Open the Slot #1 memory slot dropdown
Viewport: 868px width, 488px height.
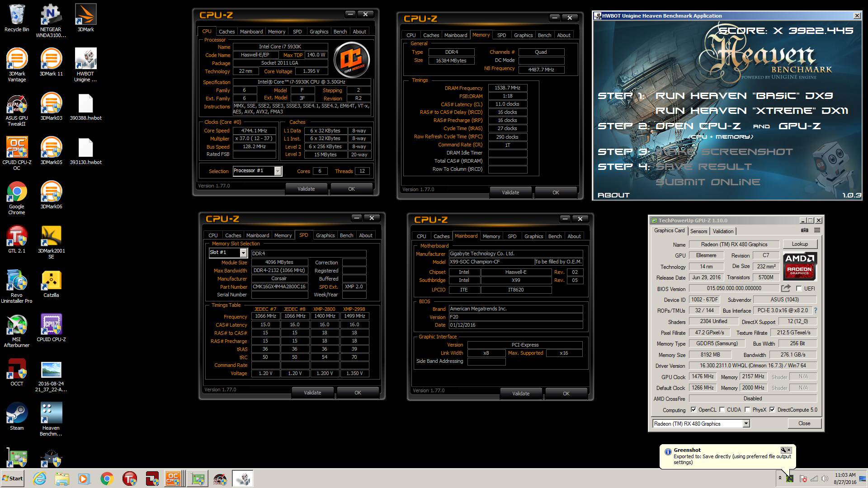coord(243,253)
